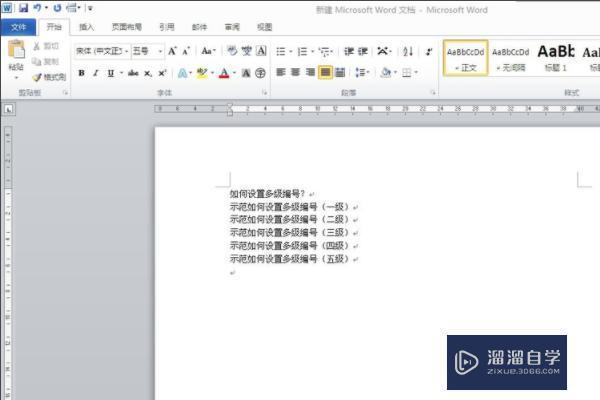Screen dimensions: 600x400
Task: Switch to the 邮件 mailings tab
Action: [199, 27]
